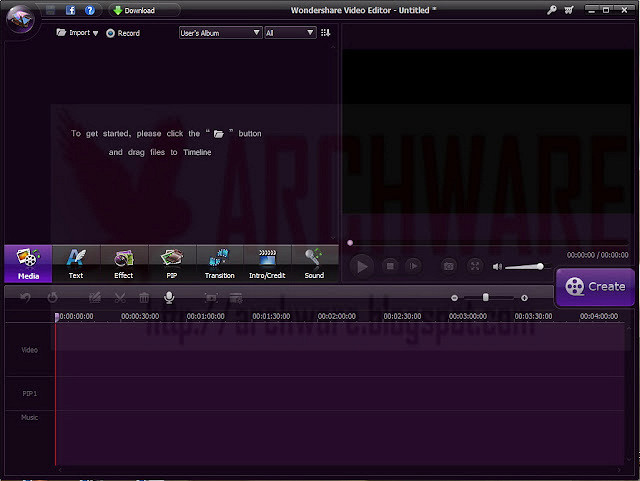
Task: Click the sort media icon
Action: tap(325, 33)
